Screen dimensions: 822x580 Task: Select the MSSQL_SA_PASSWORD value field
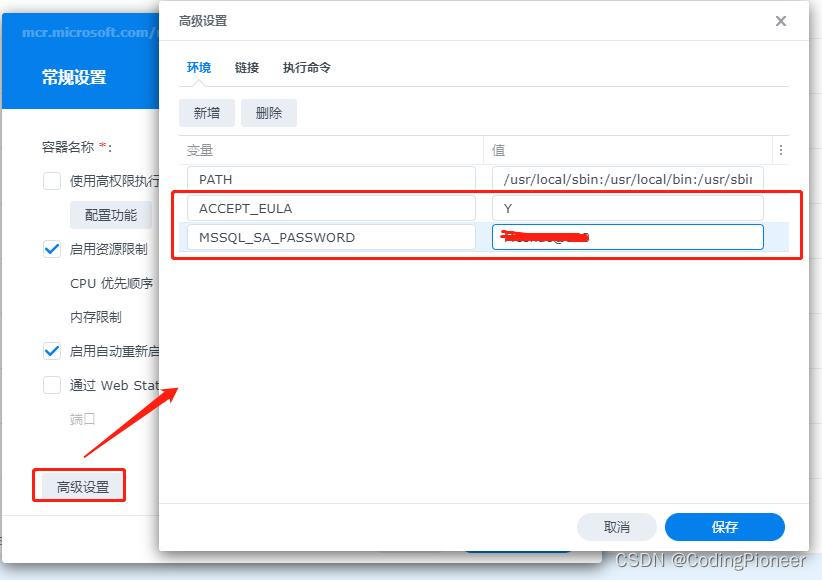click(628, 237)
